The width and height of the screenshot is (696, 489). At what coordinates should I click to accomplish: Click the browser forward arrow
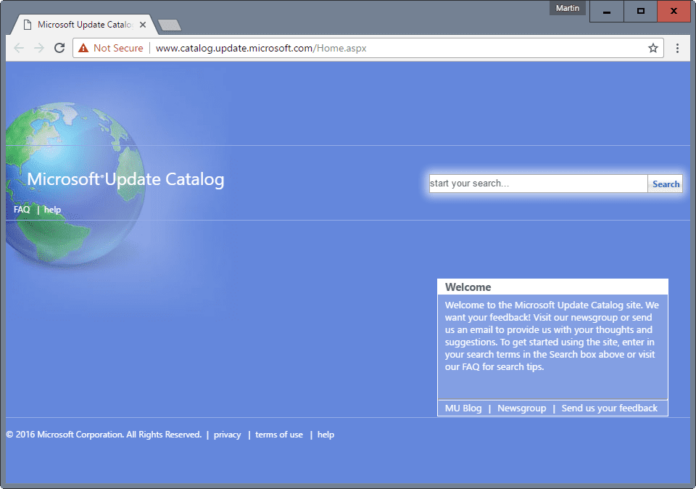tap(39, 47)
